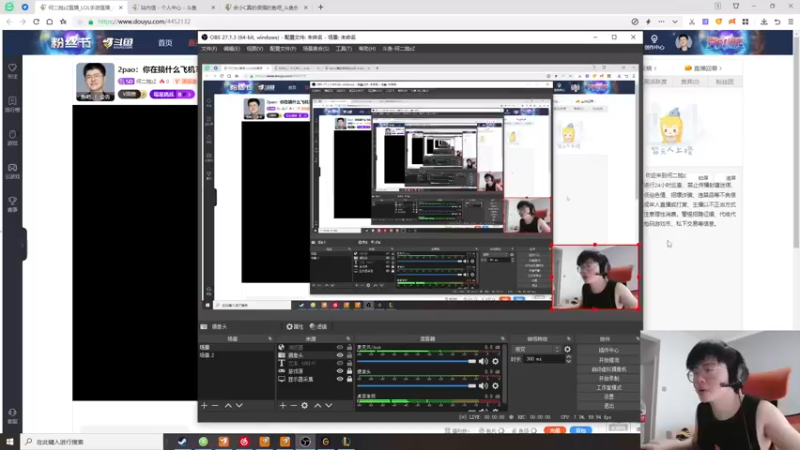Mute the 麦克风/Aux channel speaker icon
This screenshot has height=450, width=800.
(x=483, y=361)
